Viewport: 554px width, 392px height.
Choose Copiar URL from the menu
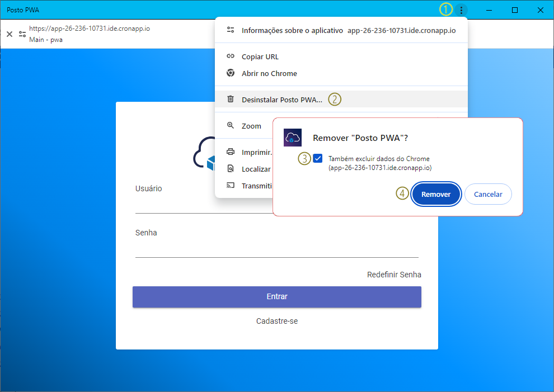(341, 56)
